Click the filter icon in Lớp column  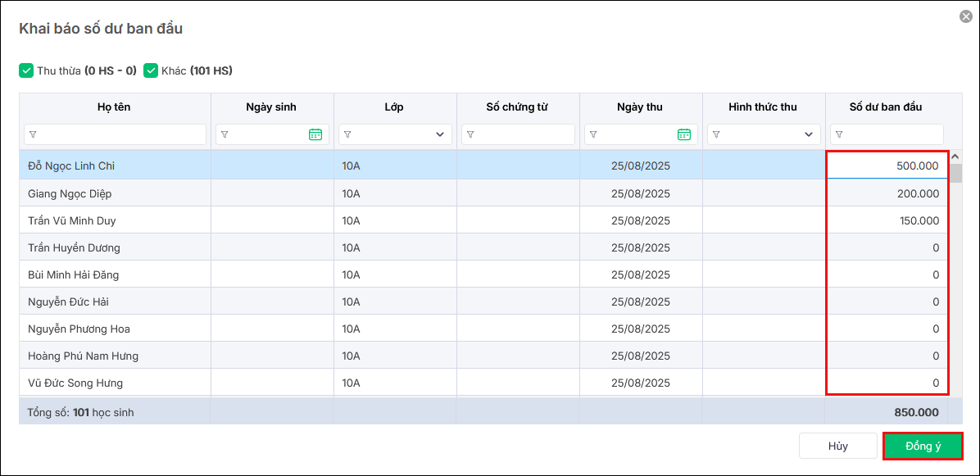point(347,135)
